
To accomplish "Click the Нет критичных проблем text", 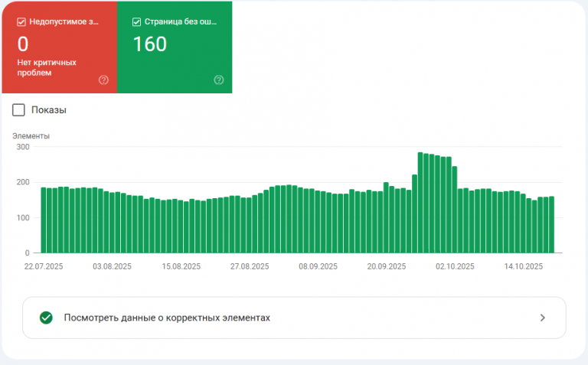I will 47,67.
